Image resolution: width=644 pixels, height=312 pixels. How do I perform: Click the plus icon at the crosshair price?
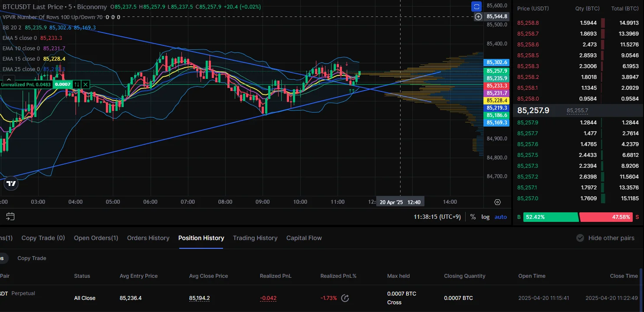click(x=478, y=16)
